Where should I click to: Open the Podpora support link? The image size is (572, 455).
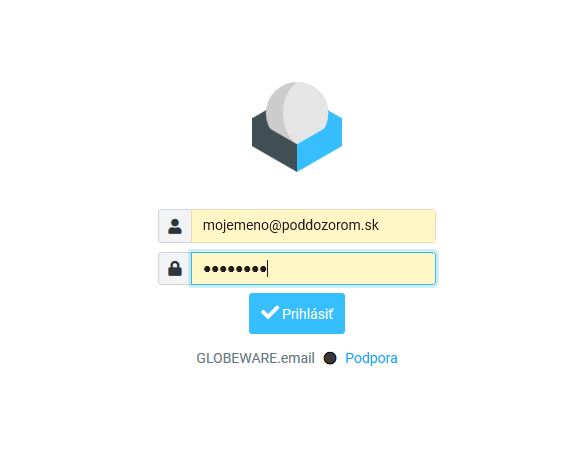(x=371, y=358)
